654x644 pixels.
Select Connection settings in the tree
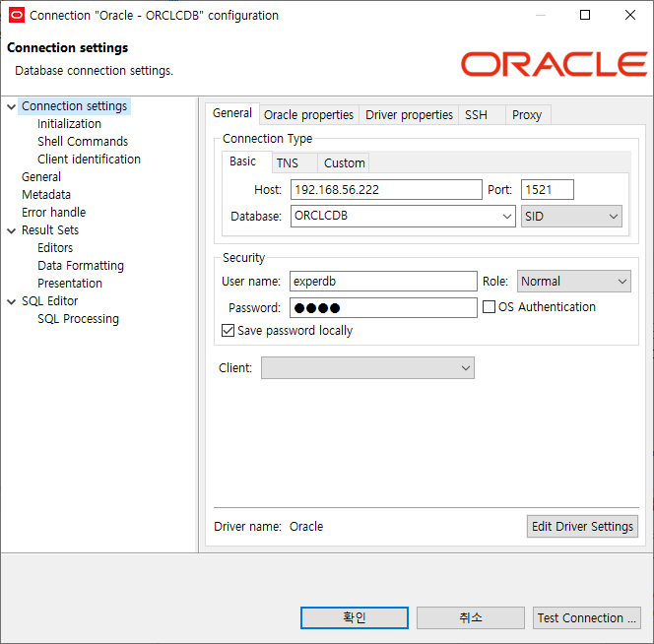[x=74, y=106]
